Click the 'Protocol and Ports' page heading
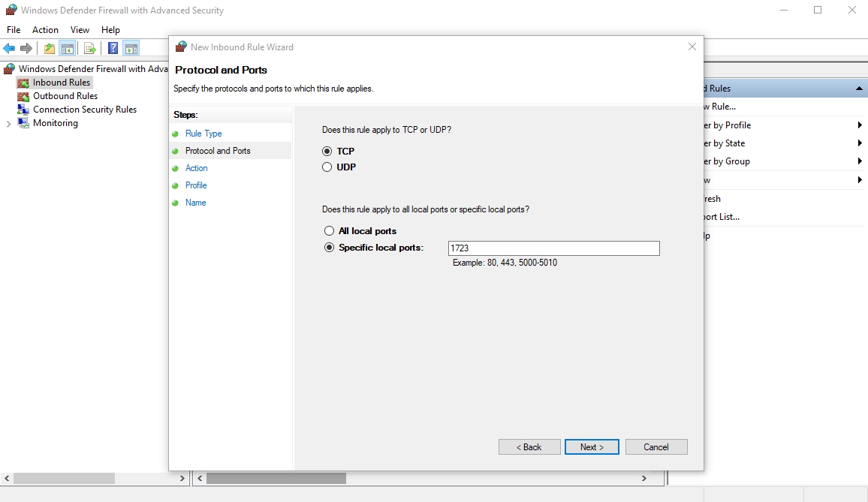Viewport: 868px width, 502px height. (221, 71)
